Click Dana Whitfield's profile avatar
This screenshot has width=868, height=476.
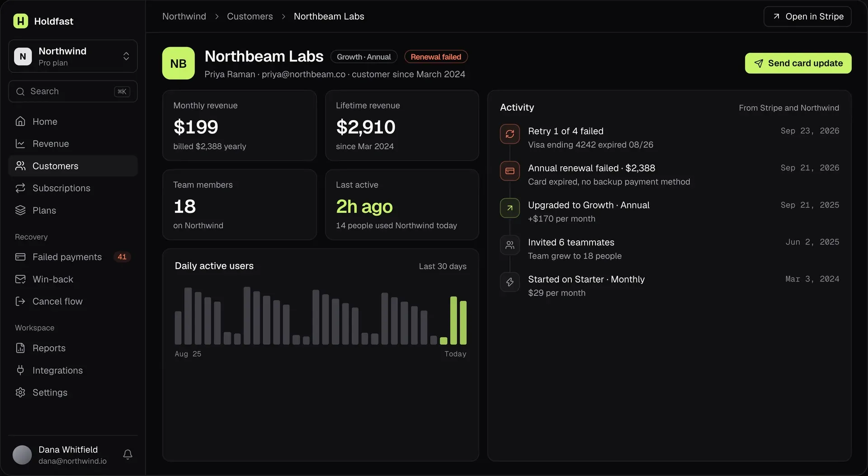click(x=22, y=455)
